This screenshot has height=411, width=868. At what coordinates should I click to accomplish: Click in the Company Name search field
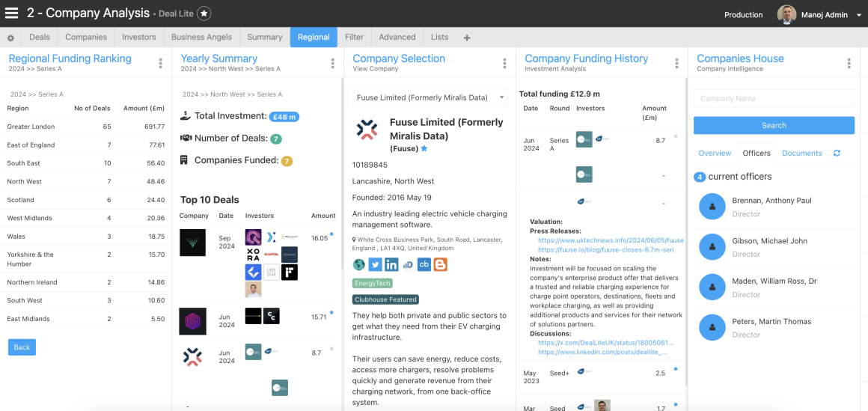pos(774,99)
